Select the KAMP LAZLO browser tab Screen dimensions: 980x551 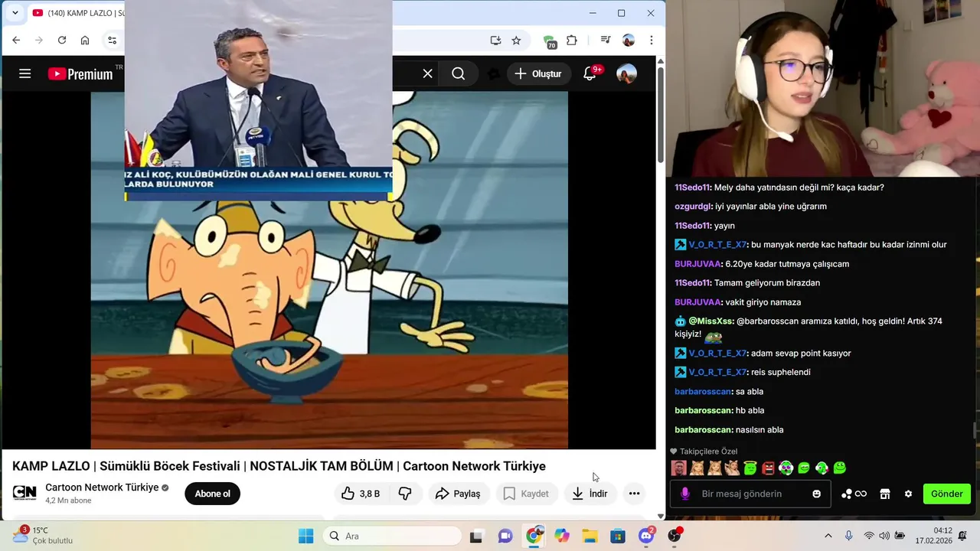(x=75, y=13)
